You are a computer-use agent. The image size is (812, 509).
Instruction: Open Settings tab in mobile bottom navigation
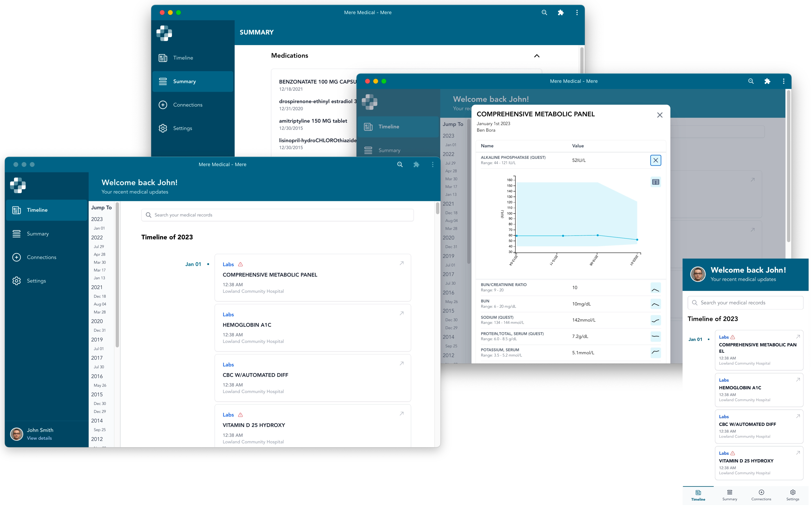click(793, 495)
